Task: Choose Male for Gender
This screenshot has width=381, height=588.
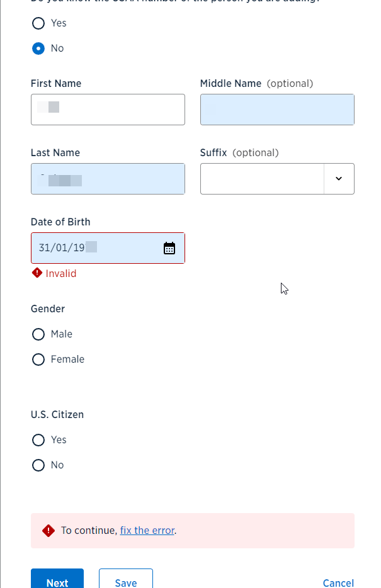Action: [38, 334]
